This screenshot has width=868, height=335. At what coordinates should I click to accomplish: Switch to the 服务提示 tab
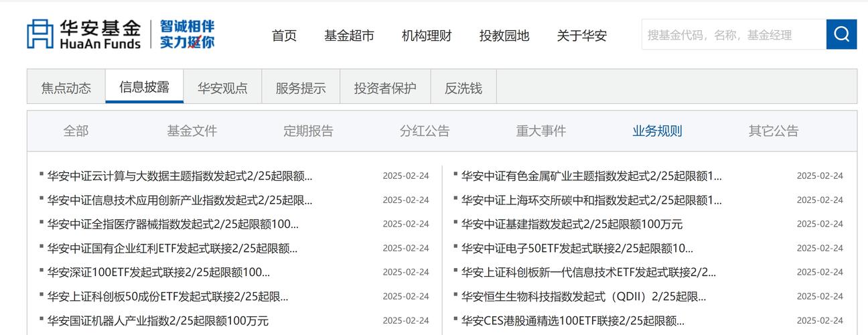[x=301, y=88]
